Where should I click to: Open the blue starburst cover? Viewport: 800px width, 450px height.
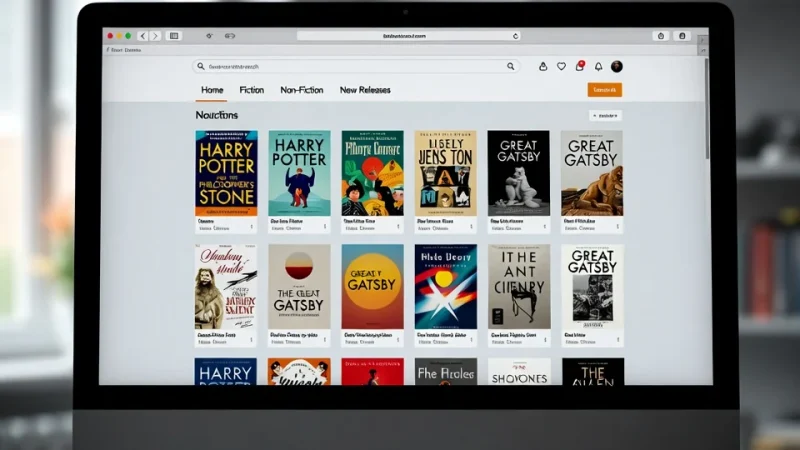pyautogui.click(x=446, y=287)
